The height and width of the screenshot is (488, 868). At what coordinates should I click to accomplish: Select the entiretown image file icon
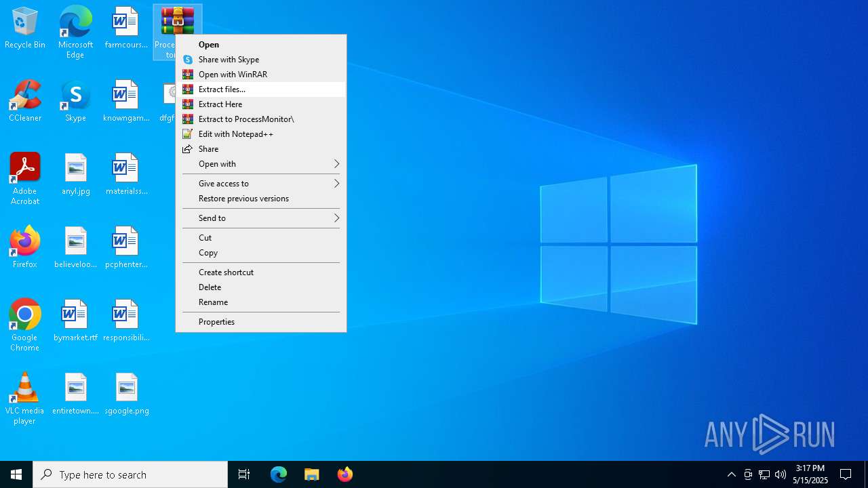pos(75,394)
